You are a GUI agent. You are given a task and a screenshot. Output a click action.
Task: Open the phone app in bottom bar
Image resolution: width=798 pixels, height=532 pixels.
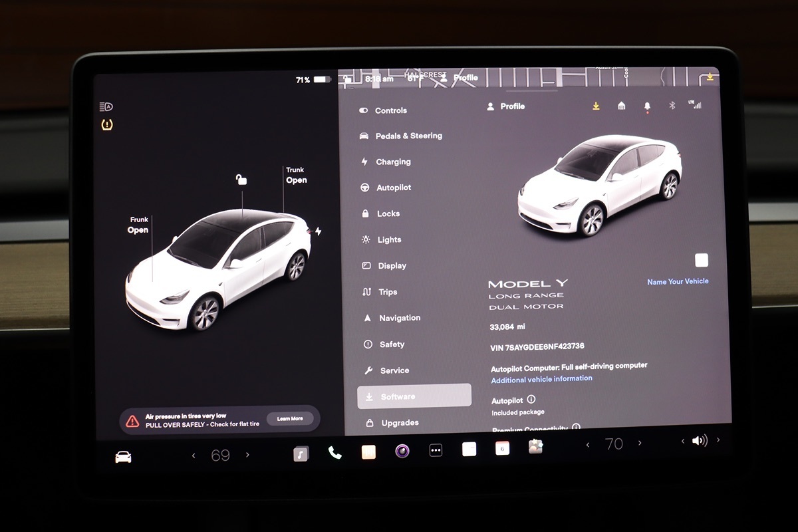334,452
